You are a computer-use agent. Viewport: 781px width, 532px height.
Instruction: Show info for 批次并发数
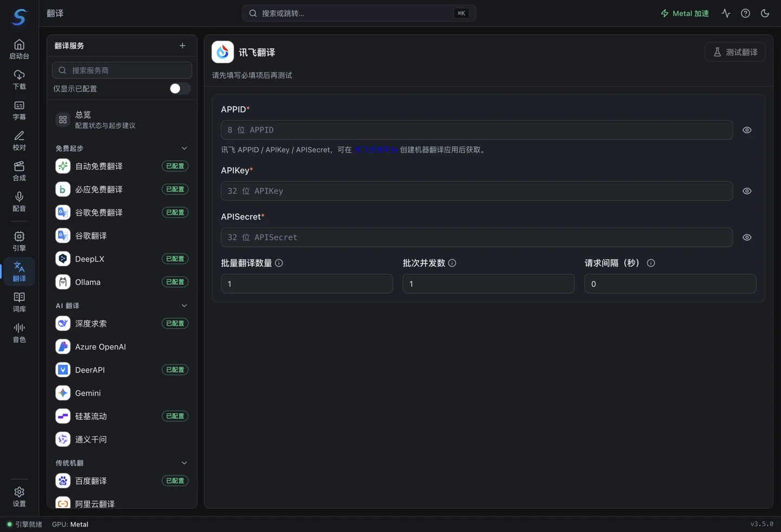click(452, 263)
